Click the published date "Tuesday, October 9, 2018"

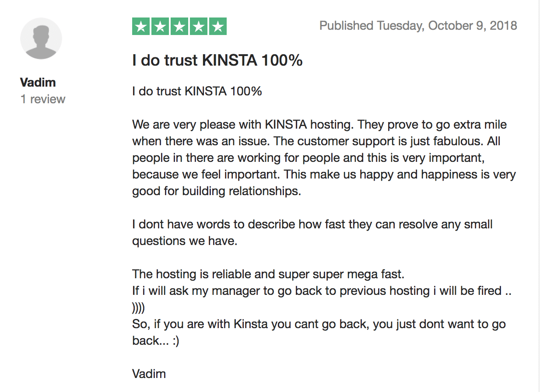pos(447,25)
